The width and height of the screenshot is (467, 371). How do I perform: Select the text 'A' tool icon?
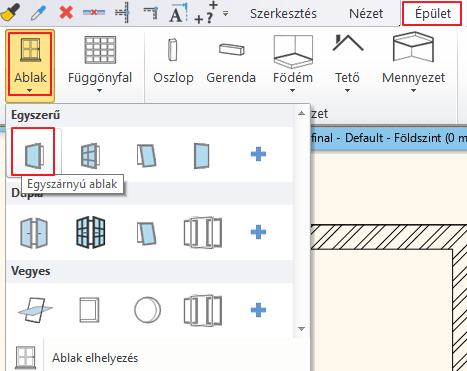coord(179,13)
